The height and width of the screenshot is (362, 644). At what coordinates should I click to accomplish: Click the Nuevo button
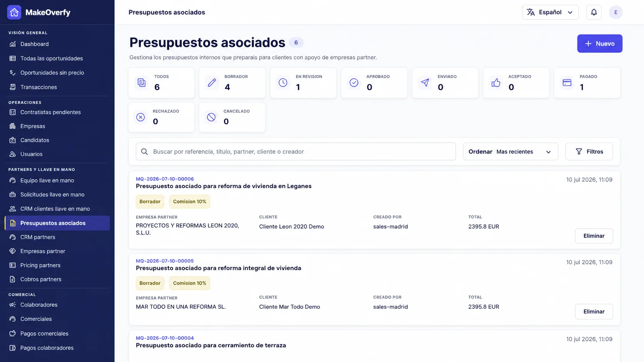tap(600, 43)
